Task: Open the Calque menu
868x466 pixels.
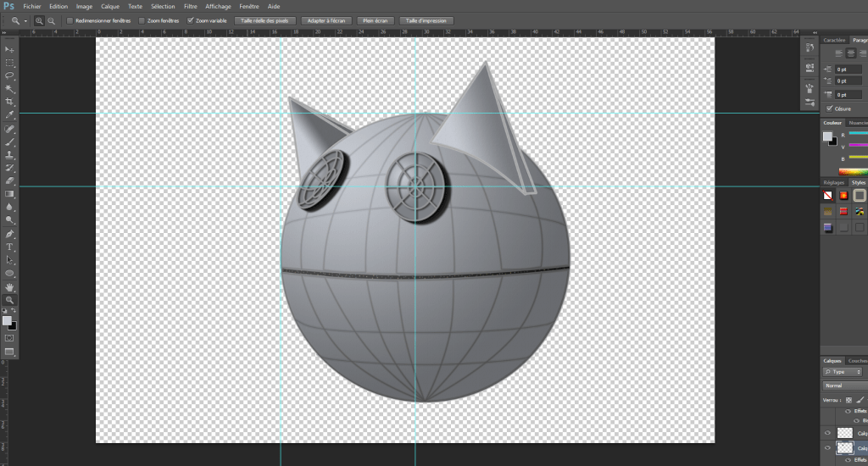Action: 110,6
